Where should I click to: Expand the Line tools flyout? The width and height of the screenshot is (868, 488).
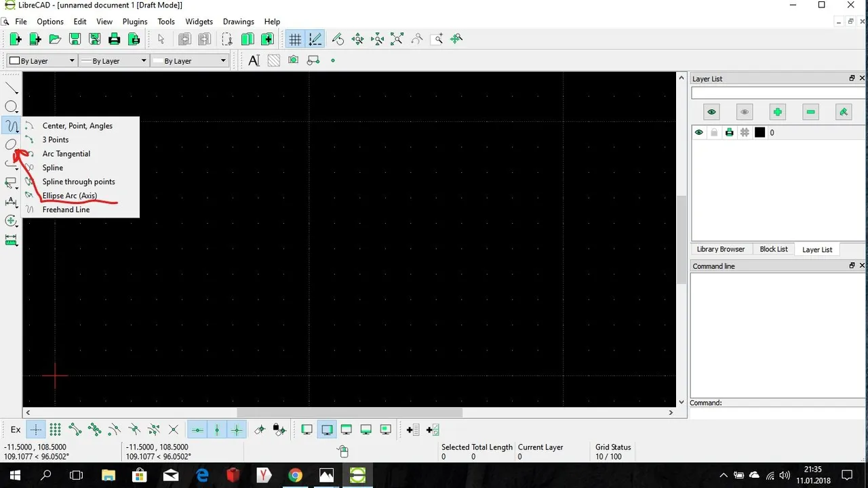pyautogui.click(x=12, y=88)
